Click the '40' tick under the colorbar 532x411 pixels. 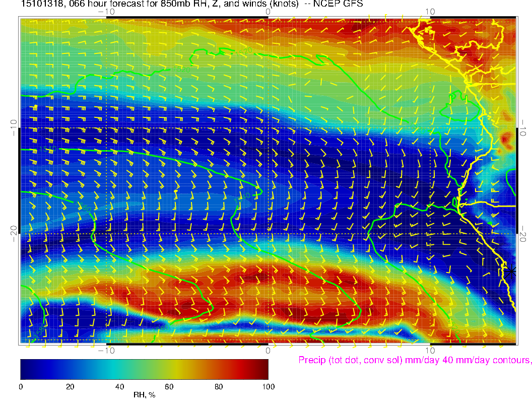120,387
